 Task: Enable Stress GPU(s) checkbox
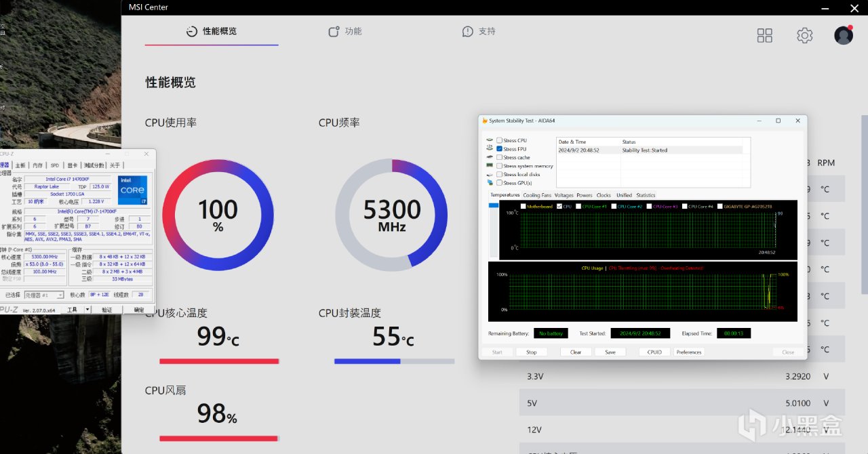click(x=500, y=183)
